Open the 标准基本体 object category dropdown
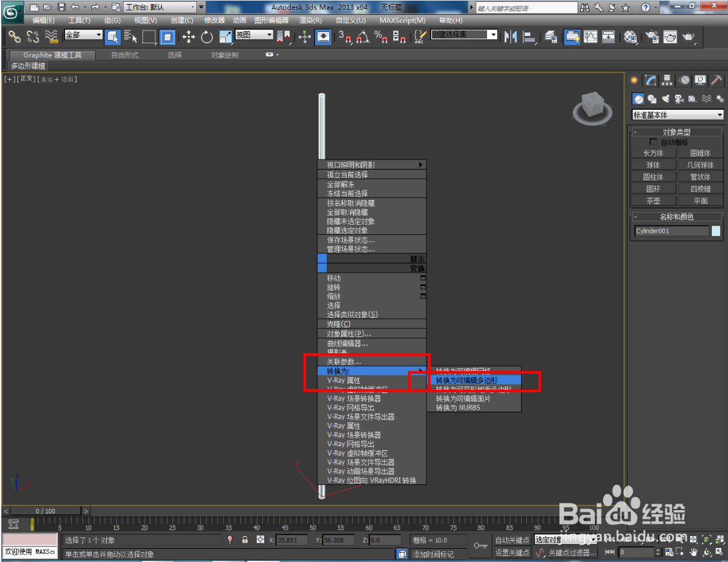The width and height of the screenshot is (728, 562). [x=677, y=113]
